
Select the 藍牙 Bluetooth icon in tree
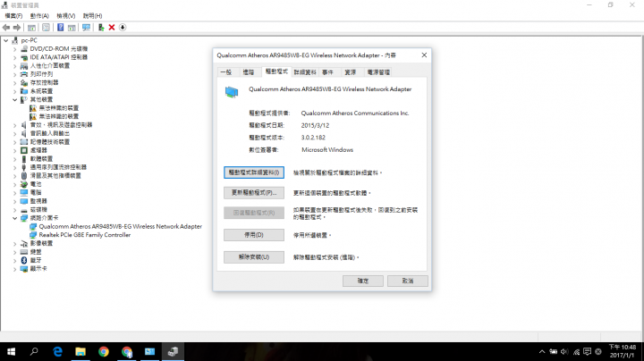[x=24, y=260]
